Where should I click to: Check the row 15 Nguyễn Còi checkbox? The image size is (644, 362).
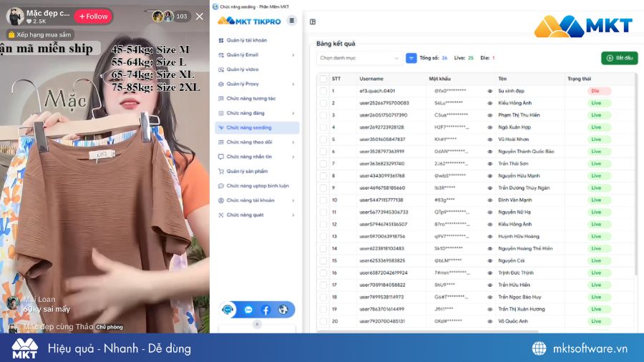323,260
